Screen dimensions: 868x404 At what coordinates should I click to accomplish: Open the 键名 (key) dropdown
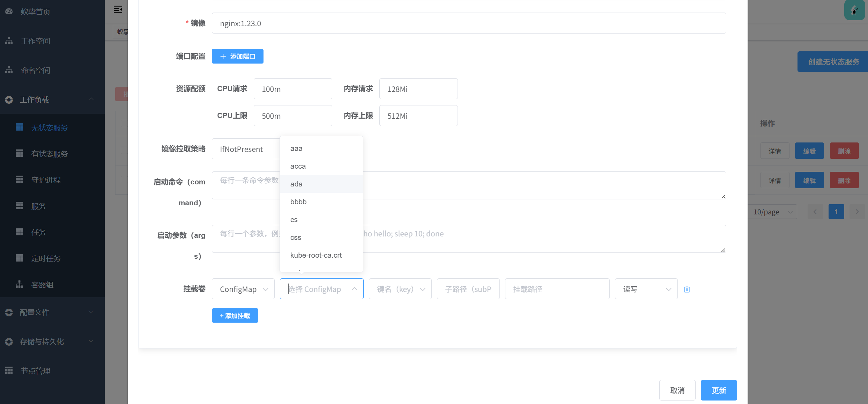tap(400, 289)
